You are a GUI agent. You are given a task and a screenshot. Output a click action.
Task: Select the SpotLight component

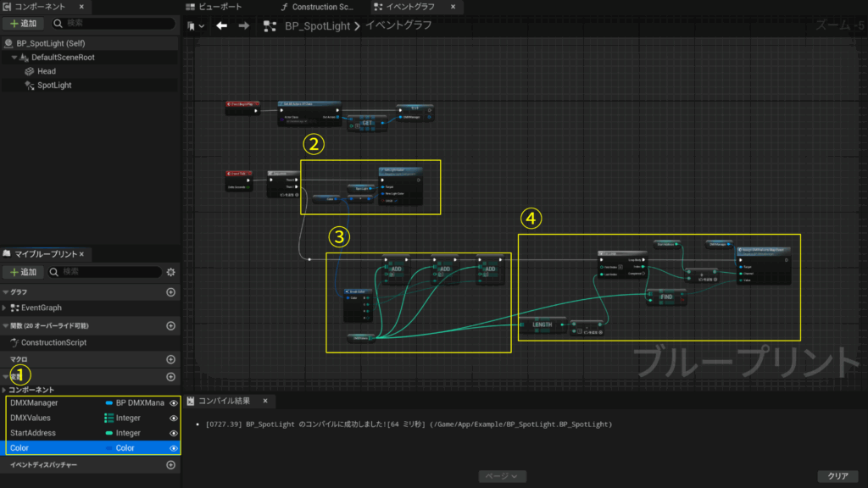pos(54,86)
